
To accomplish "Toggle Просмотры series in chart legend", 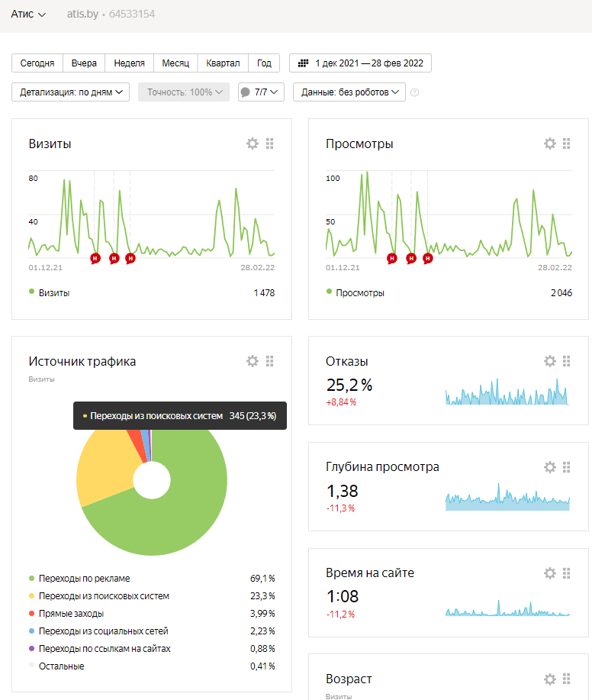I will [355, 293].
